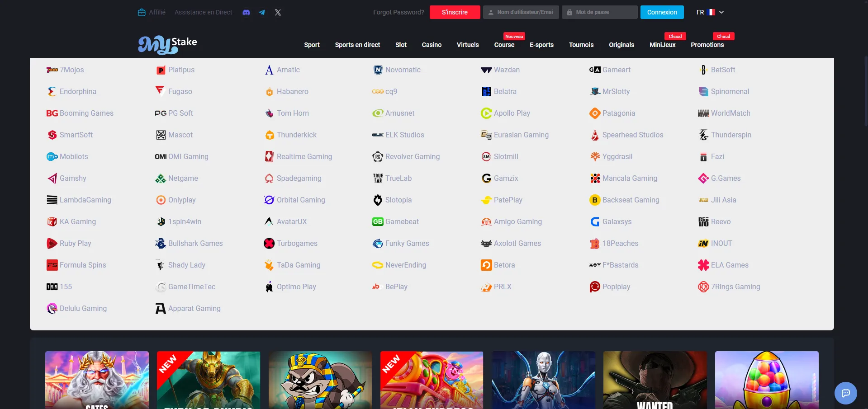Open the white robot game thumbnail
Image resolution: width=868 pixels, height=409 pixels.
coord(544,380)
